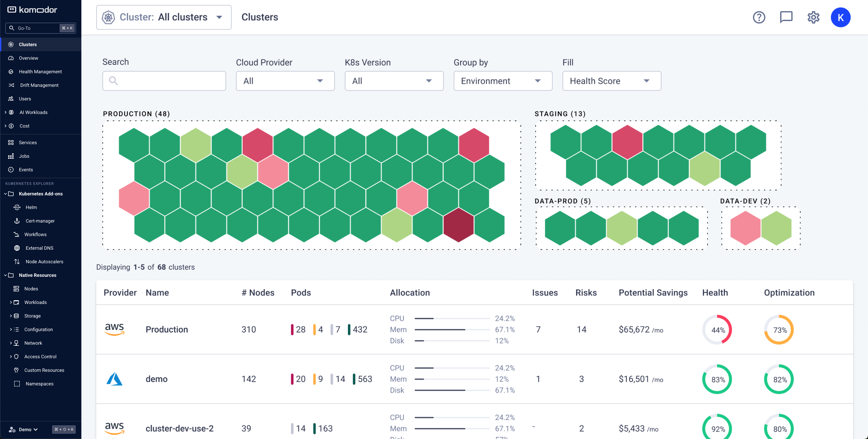This screenshot has width=868, height=439.
Task: Change the Fill option from Health Score
Action: [x=611, y=81]
